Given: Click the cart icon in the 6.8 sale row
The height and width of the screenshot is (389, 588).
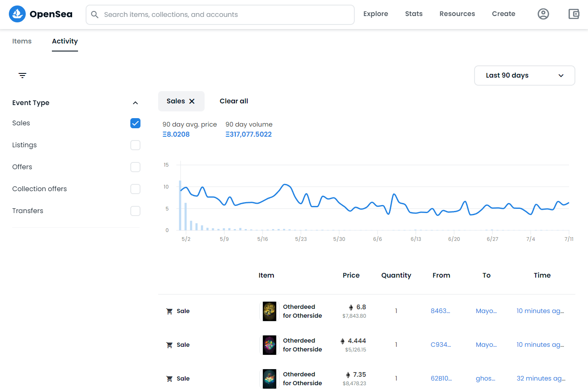Looking at the screenshot, I should coord(170,311).
